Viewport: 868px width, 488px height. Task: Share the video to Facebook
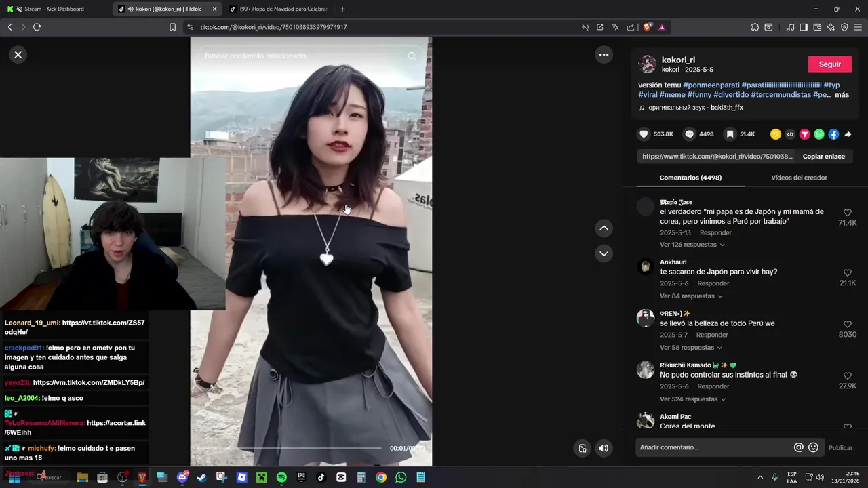point(833,134)
